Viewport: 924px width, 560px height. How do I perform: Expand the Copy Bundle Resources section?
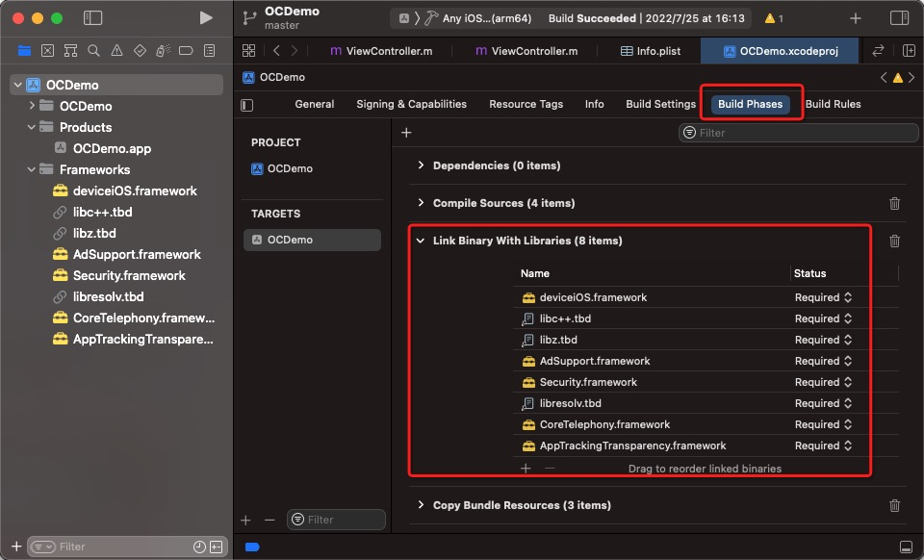tap(421, 505)
